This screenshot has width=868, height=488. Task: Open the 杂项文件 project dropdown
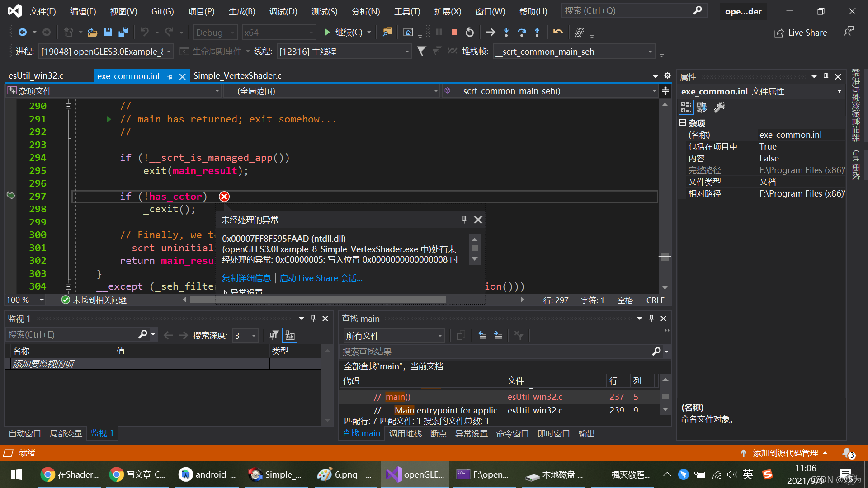click(x=113, y=91)
